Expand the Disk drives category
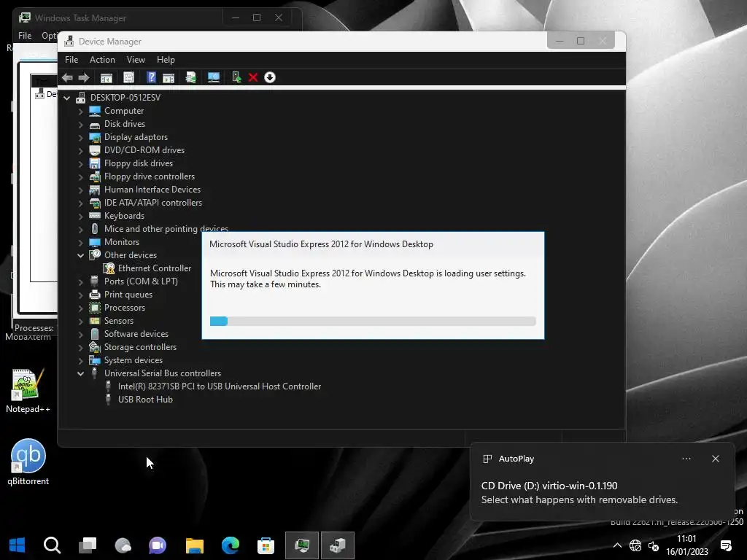The width and height of the screenshot is (747, 560). [x=80, y=124]
